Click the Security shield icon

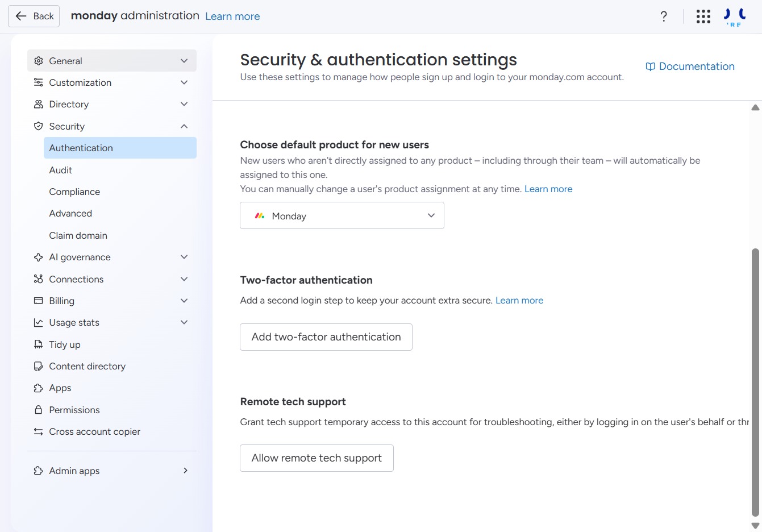tap(39, 126)
